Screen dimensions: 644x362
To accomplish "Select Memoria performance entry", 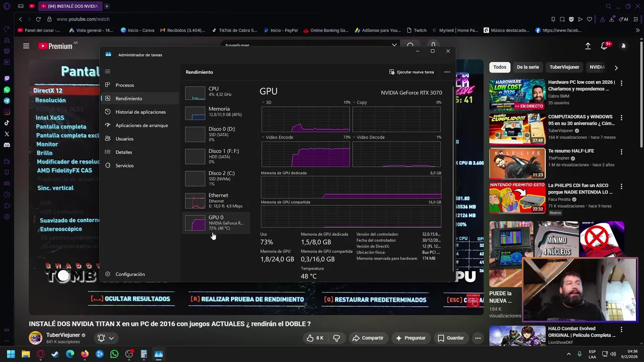I will tap(216, 112).
